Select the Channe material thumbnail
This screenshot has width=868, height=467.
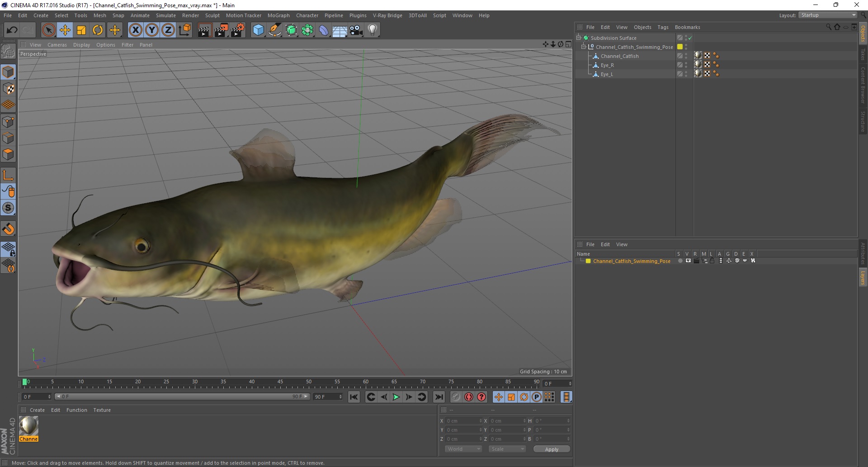tap(28, 426)
